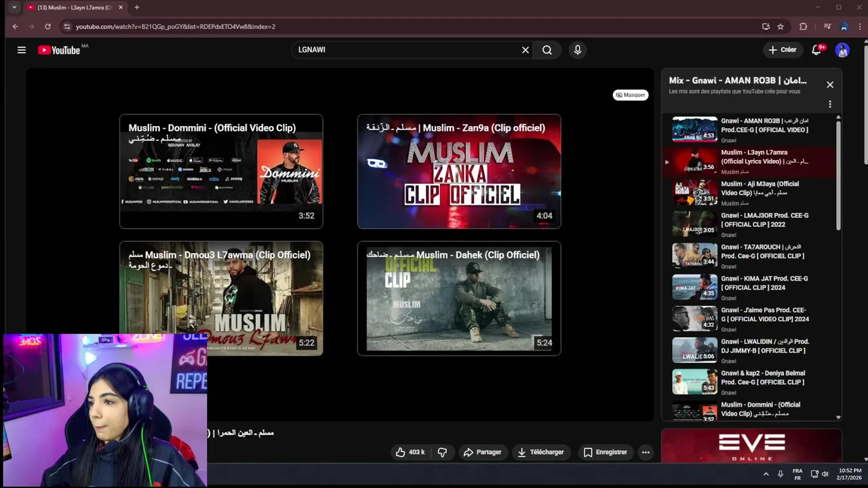View site information icon in address bar
Viewport: 868px width, 488px height.
pos(66,26)
